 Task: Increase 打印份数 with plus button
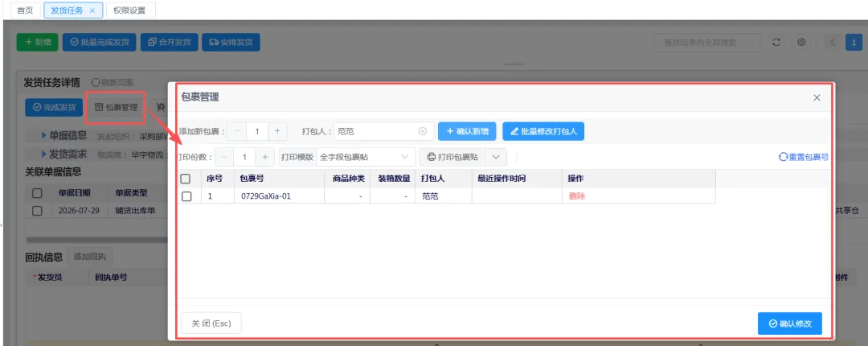click(265, 157)
